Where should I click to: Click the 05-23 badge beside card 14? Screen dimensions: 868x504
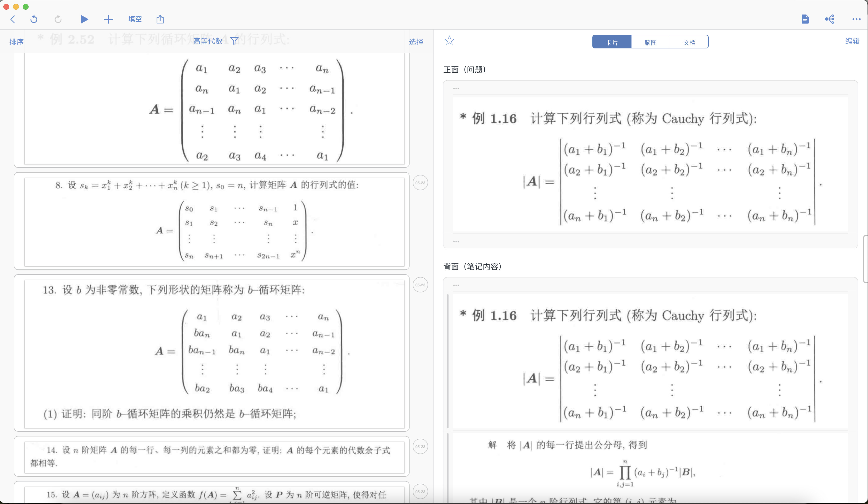(x=420, y=447)
